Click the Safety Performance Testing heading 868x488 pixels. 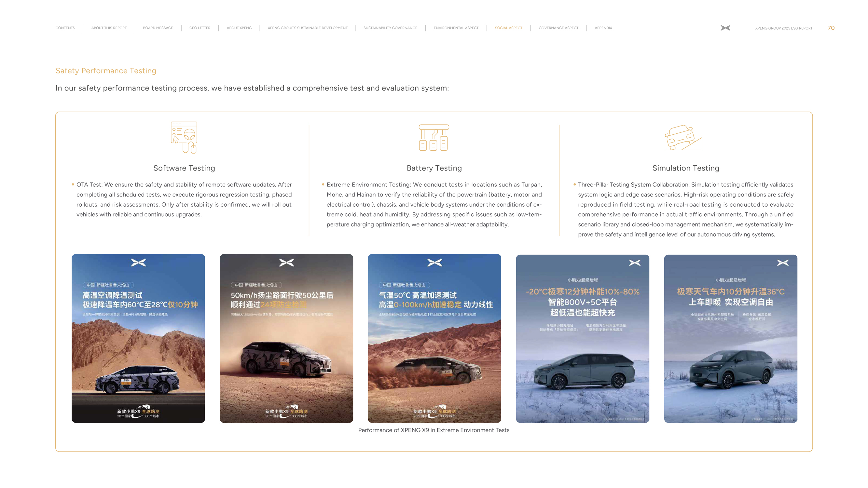pyautogui.click(x=106, y=71)
